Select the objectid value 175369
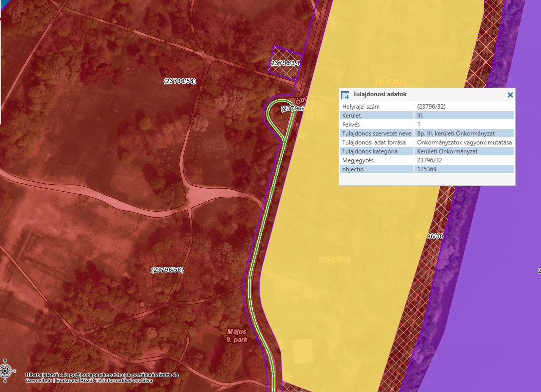The width and height of the screenshot is (541, 392). 428,169
